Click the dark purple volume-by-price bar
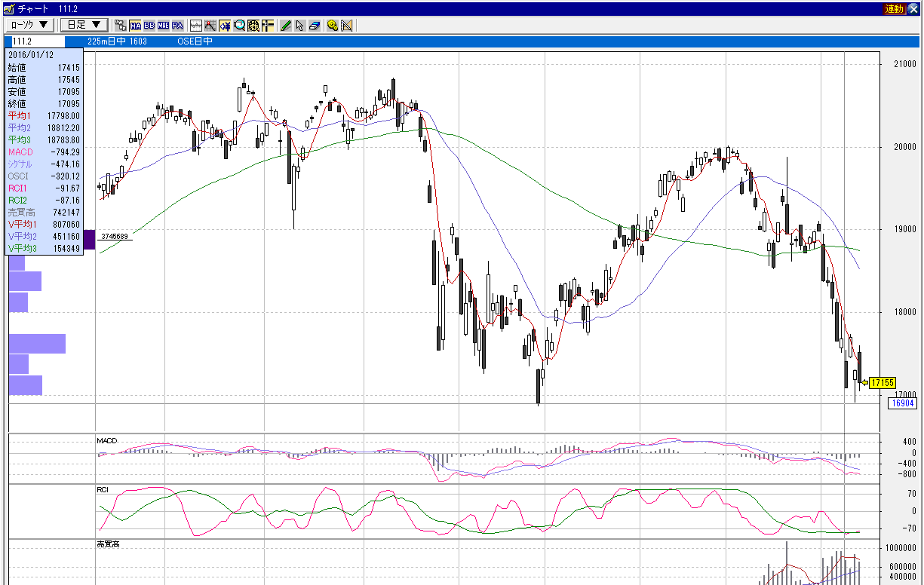 [x=89, y=240]
